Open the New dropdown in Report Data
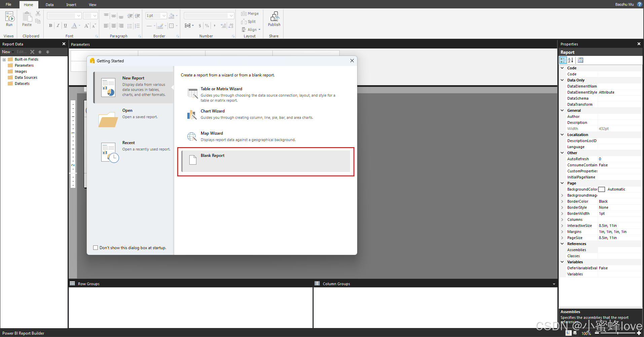The width and height of the screenshot is (644, 337). point(8,52)
